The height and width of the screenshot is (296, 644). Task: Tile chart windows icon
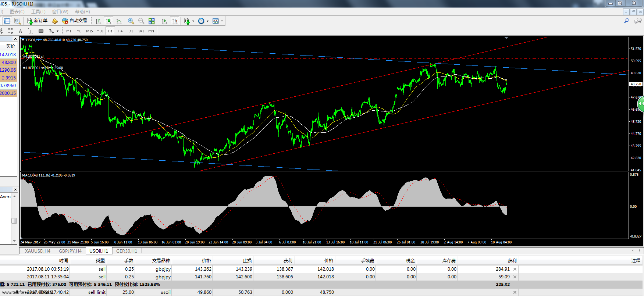[x=152, y=21]
